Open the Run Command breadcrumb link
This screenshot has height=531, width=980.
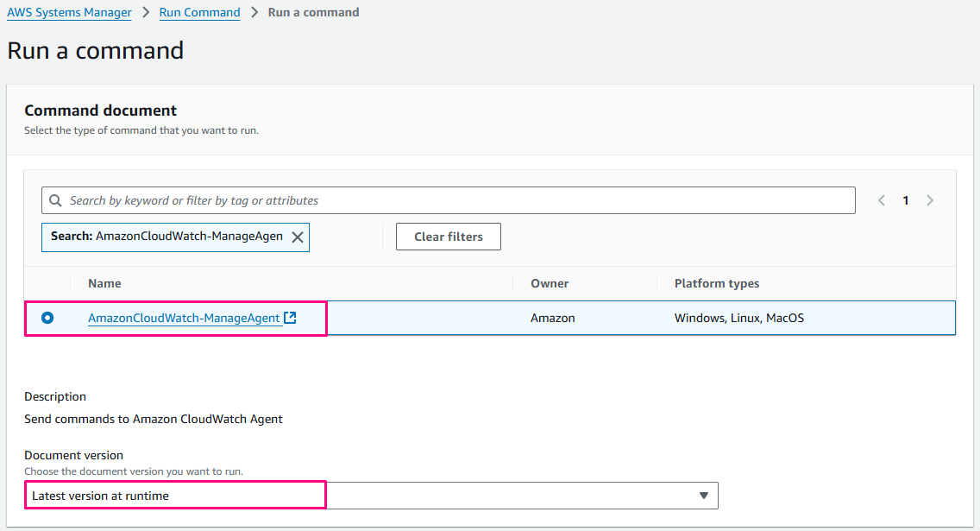click(x=199, y=12)
